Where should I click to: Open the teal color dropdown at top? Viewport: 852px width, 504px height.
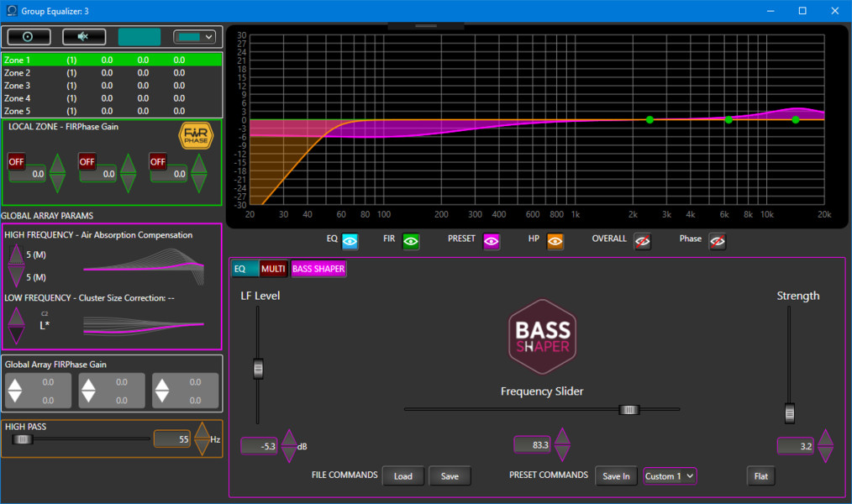click(x=194, y=37)
